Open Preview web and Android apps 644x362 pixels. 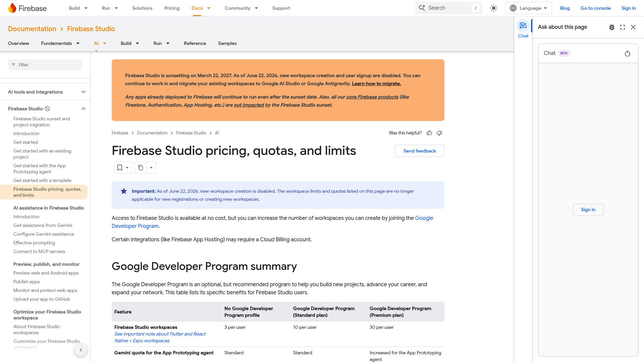coord(46,273)
